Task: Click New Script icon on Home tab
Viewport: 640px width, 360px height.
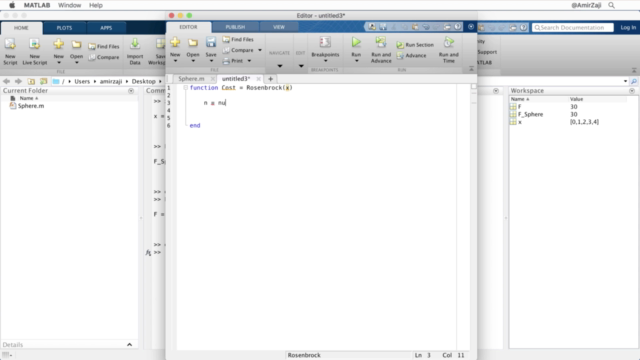Action: point(10,44)
